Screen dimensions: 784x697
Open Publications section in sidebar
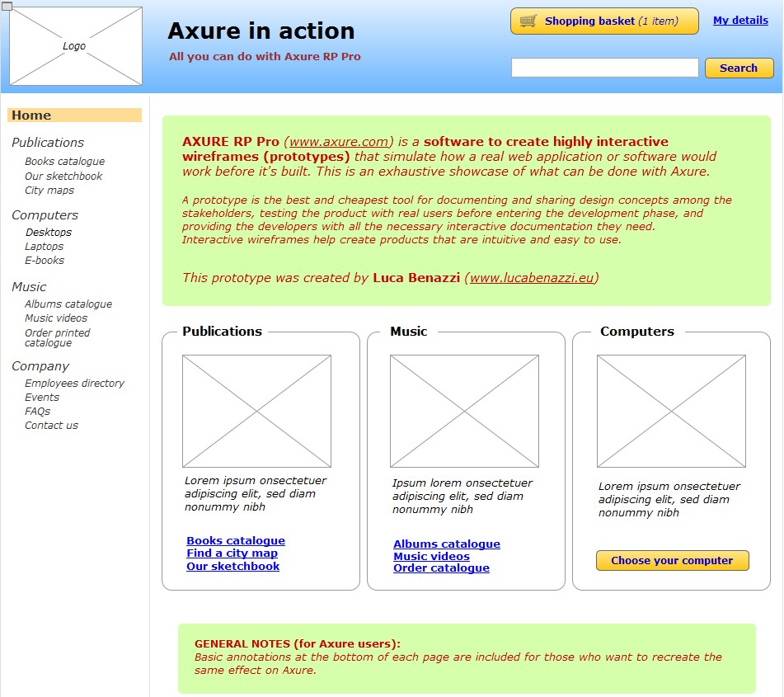tap(48, 143)
